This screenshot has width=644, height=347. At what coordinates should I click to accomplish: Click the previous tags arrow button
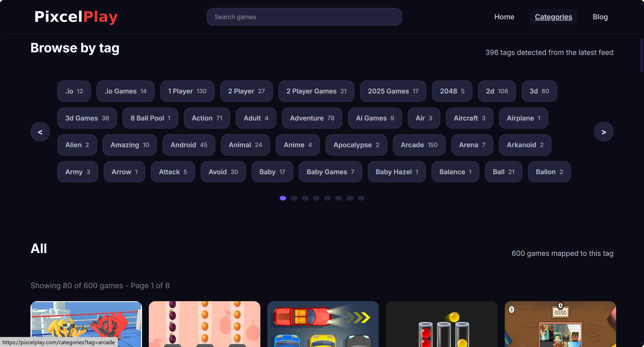point(40,132)
